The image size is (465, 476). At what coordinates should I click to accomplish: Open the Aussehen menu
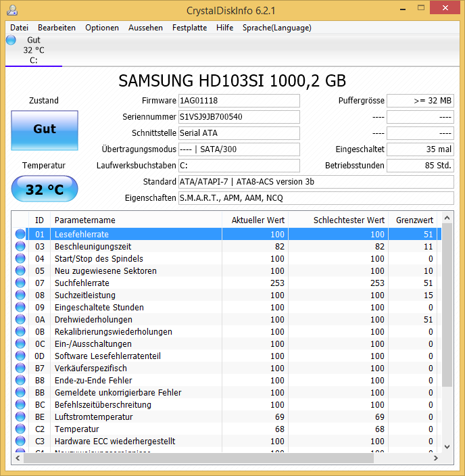145,28
